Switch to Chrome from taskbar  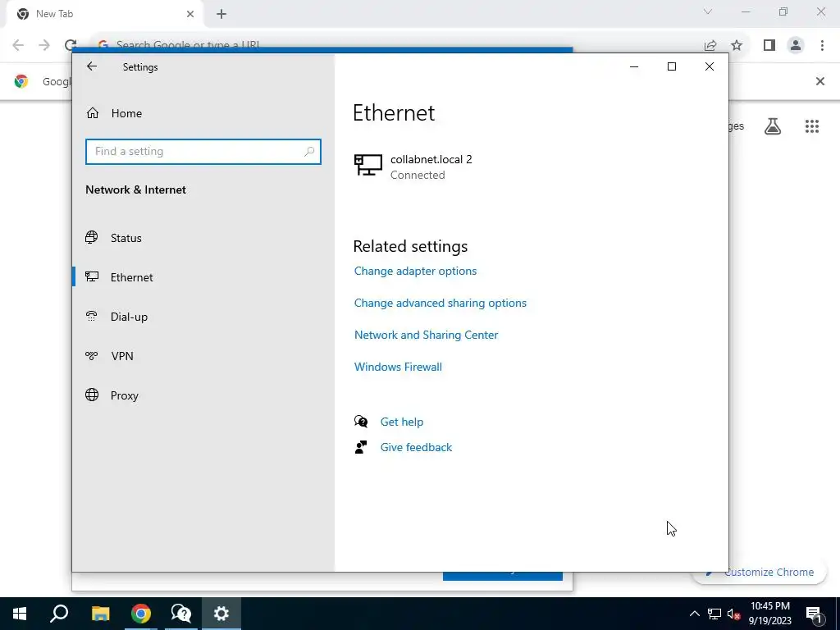(x=141, y=614)
